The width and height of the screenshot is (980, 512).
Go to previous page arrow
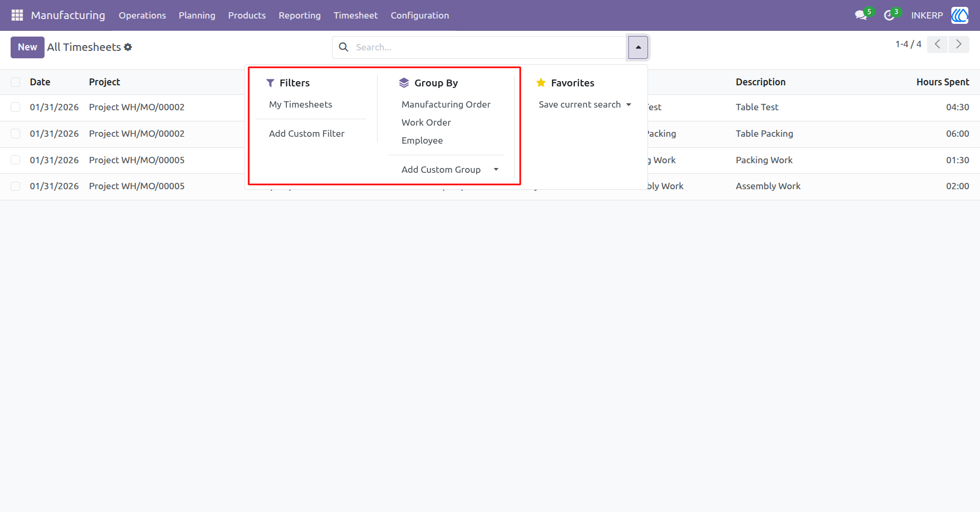[938, 45]
